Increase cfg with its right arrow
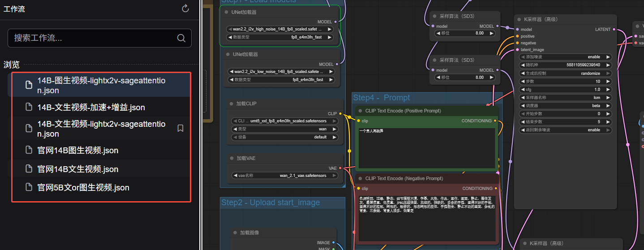Image resolution: width=644 pixels, height=250 pixels. pos(608,90)
